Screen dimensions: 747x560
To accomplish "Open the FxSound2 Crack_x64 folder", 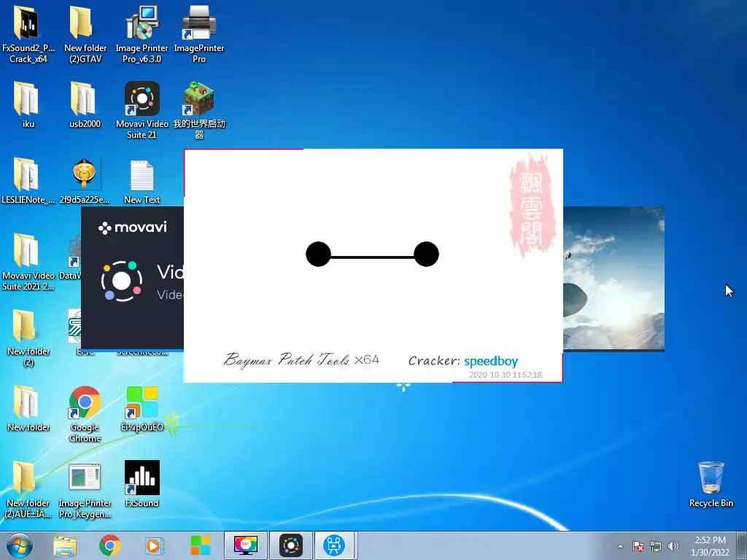I will tap(28, 34).
